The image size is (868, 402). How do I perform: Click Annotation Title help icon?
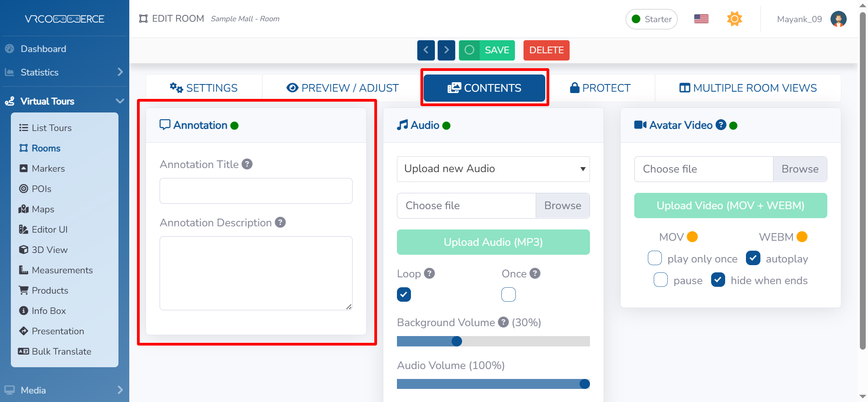tap(247, 164)
